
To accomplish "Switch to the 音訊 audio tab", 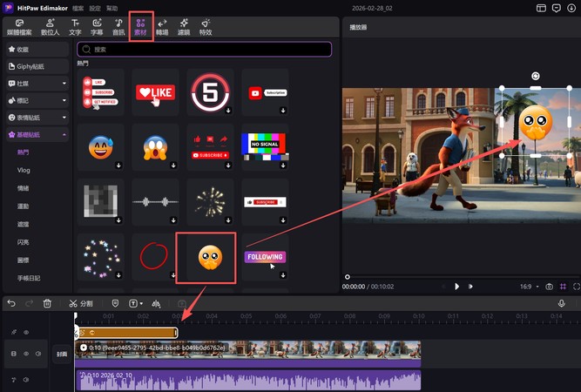I will [x=118, y=27].
